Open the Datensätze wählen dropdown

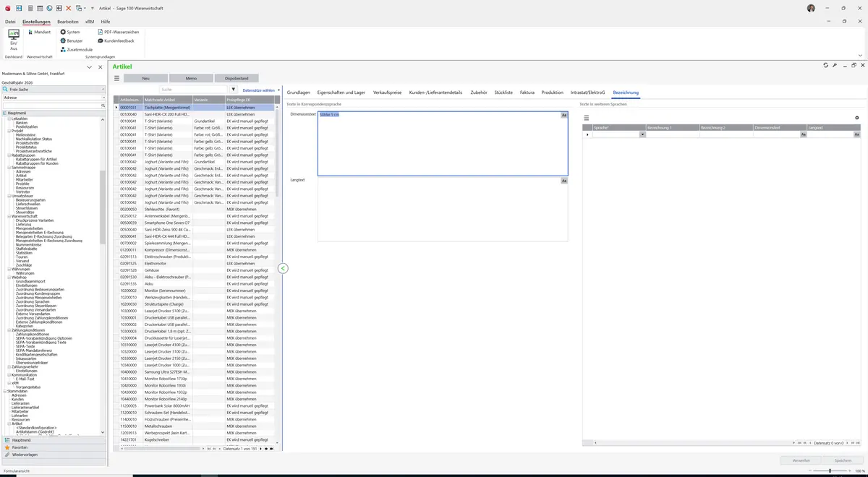coord(261,90)
